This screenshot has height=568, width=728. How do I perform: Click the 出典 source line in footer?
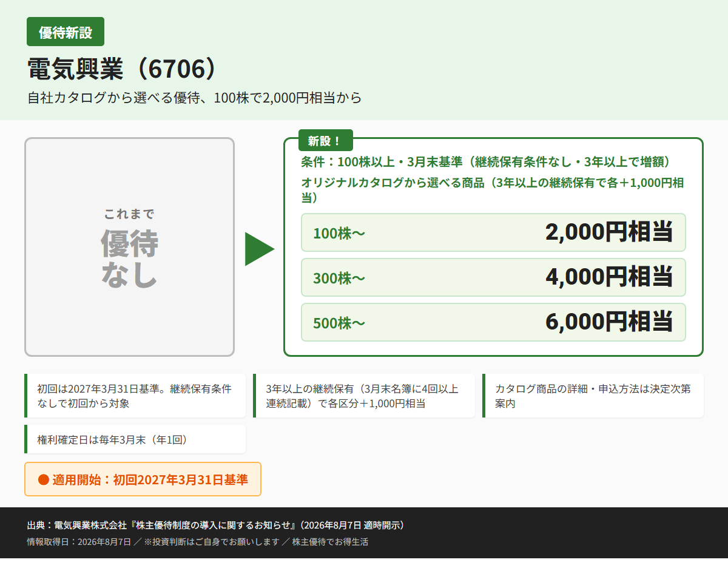coord(216,525)
